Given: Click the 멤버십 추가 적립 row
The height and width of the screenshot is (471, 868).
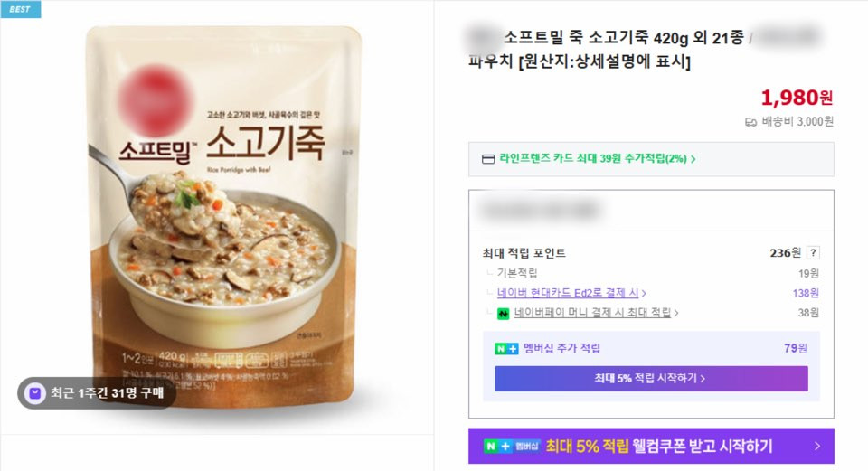Looking at the screenshot, I should coord(651,348).
